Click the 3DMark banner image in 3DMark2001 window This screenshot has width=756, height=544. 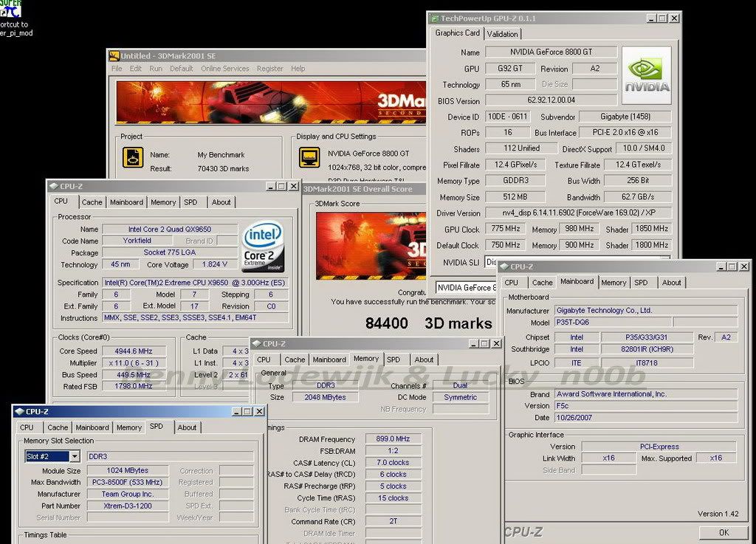[271, 102]
